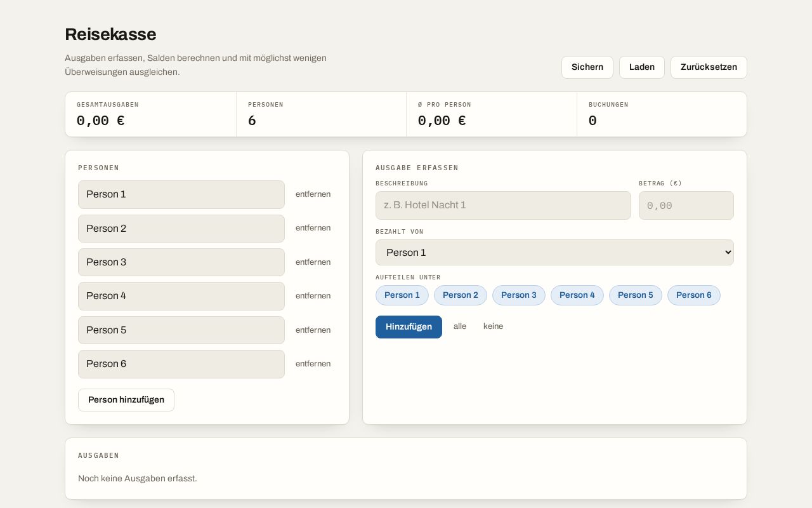Open the Bezahlt von dropdown

[x=554, y=253]
